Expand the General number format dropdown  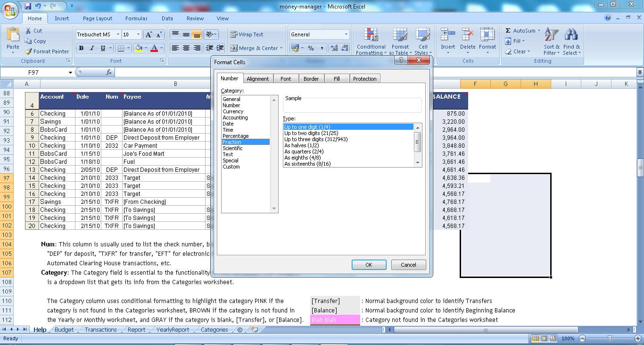click(x=346, y=34)
